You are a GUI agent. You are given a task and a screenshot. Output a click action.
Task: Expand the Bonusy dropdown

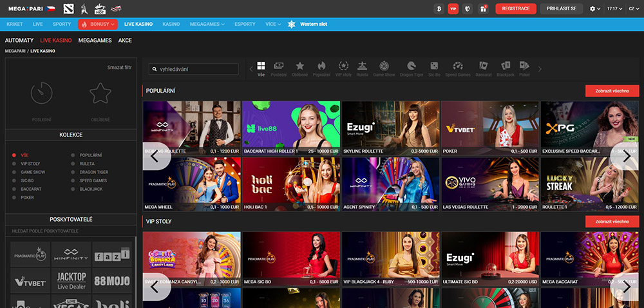pos(98,24)
